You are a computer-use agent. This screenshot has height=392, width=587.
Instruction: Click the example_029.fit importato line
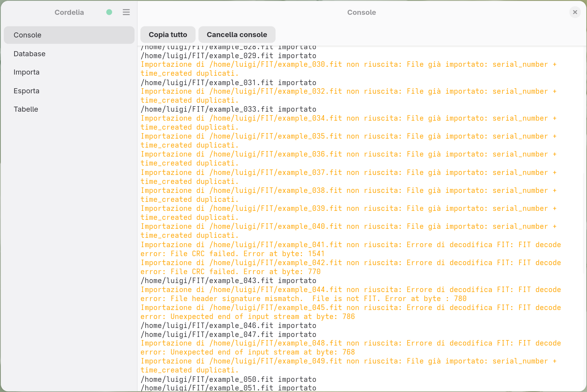click(229, 55)
